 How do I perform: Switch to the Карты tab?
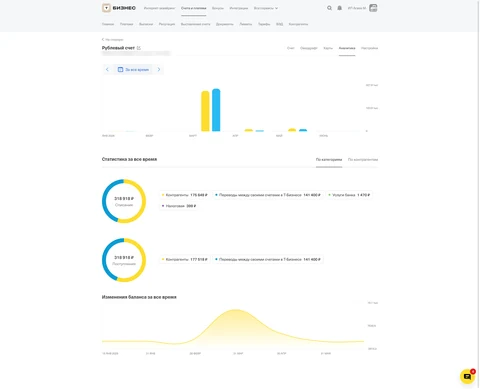(x=328, y=48)
